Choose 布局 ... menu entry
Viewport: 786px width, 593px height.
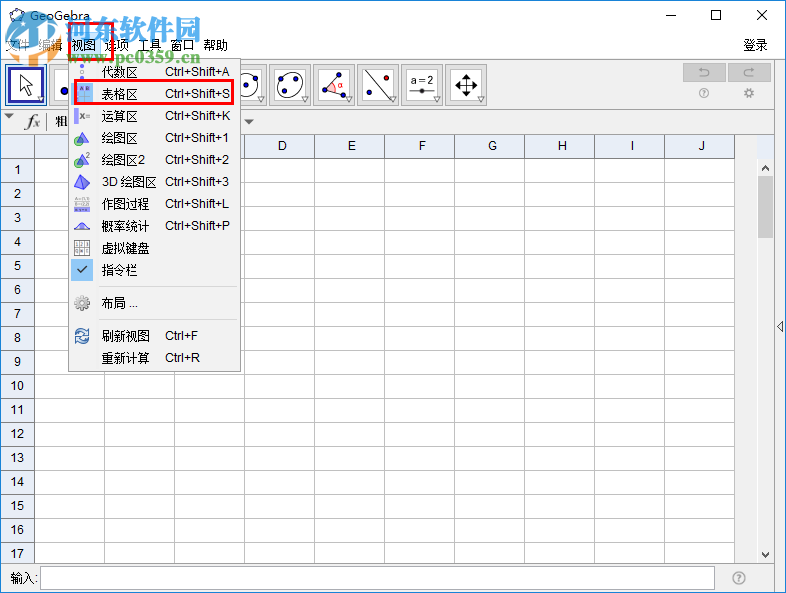pyautogui.click(x=154, y=303)
